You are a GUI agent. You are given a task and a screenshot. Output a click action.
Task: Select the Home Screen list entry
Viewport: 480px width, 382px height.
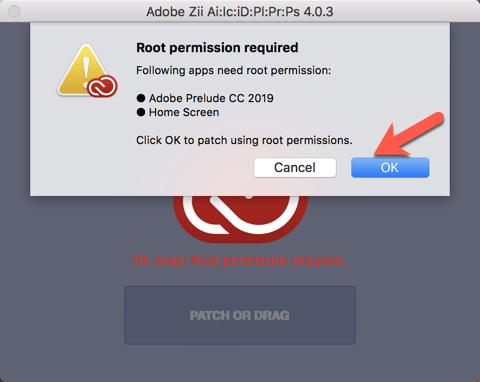click(184, 112)
